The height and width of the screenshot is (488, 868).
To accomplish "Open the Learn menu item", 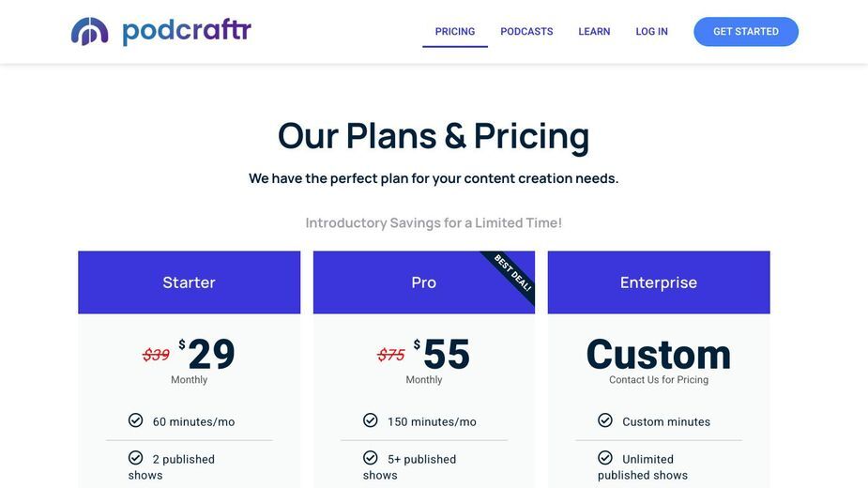I will click(594, 32).
